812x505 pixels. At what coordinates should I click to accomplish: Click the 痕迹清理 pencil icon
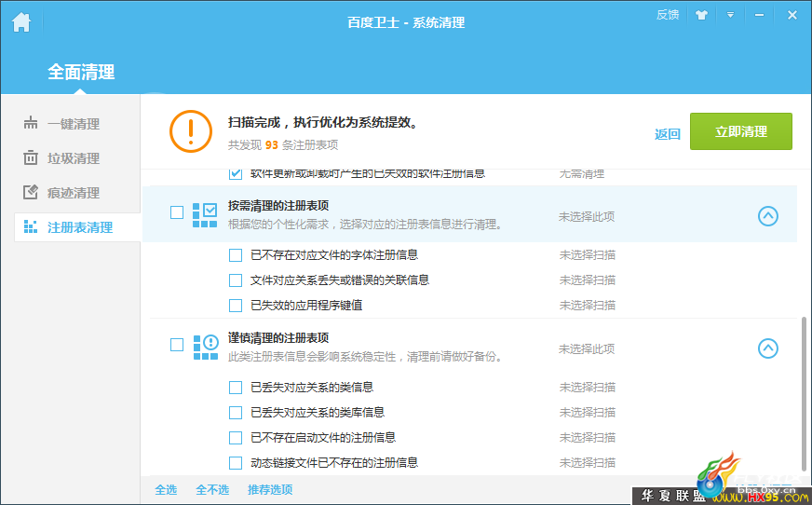coord(31,192)
